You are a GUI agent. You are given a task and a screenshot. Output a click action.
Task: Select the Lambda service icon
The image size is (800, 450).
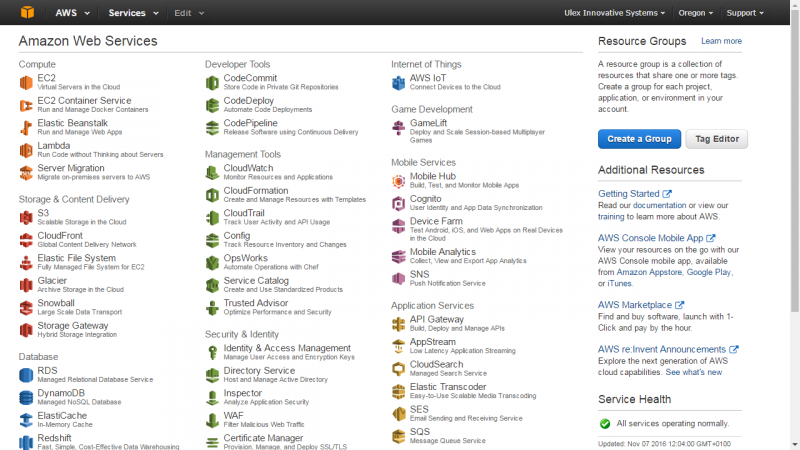[x=26, y=150]
